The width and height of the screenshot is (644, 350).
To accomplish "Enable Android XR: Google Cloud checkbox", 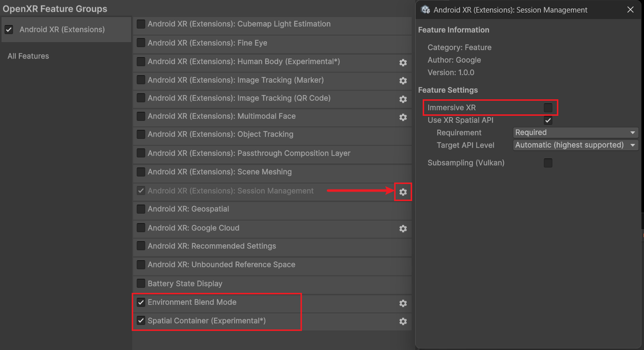I will 141,228.
